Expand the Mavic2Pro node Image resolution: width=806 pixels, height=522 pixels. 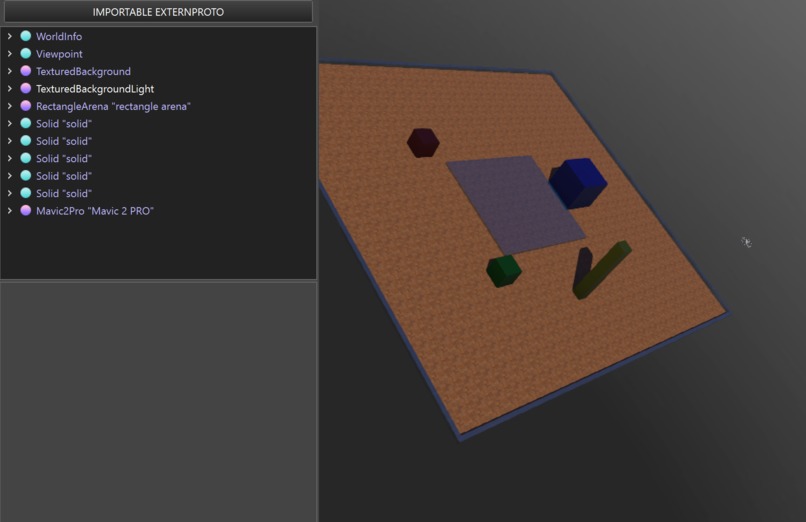click(9, 211)
